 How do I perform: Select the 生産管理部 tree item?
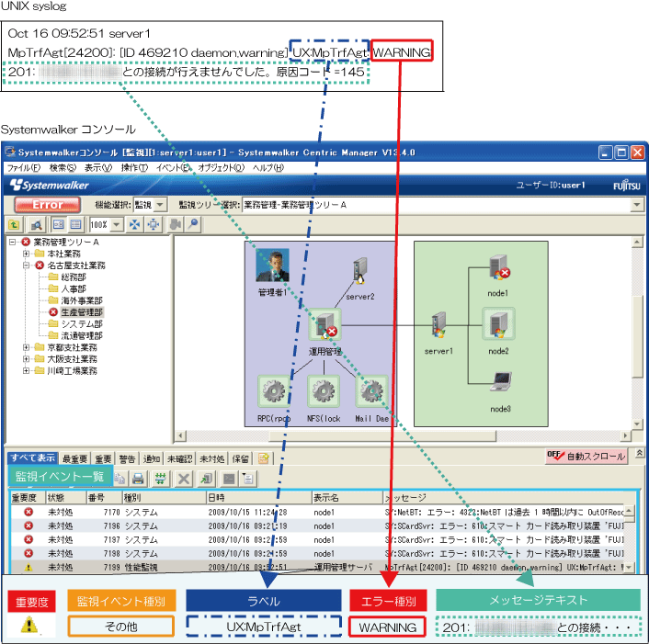pyautogui.click(x=82, y=311)
